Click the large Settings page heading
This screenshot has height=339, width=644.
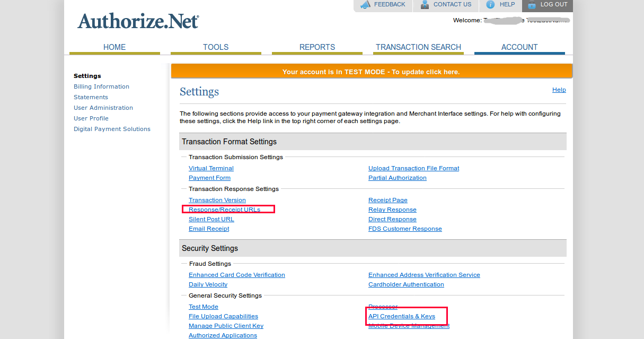(199, 92)
